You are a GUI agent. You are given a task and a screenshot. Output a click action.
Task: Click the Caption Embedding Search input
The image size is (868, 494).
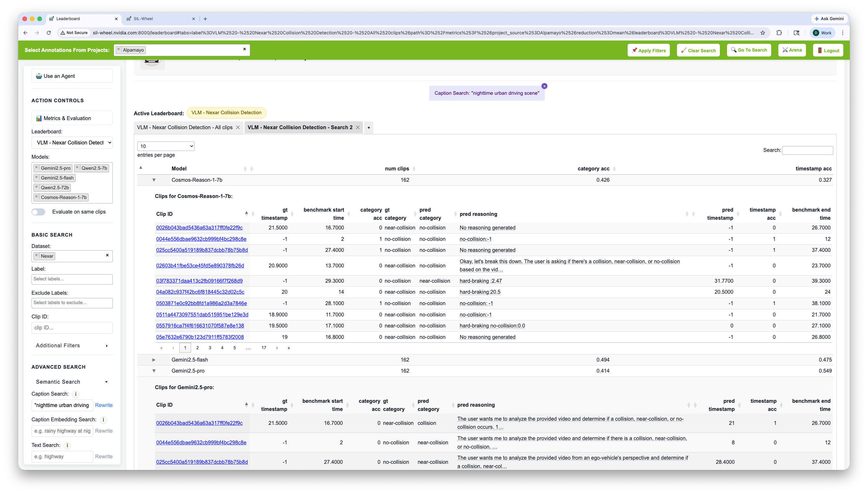[62, 431]
